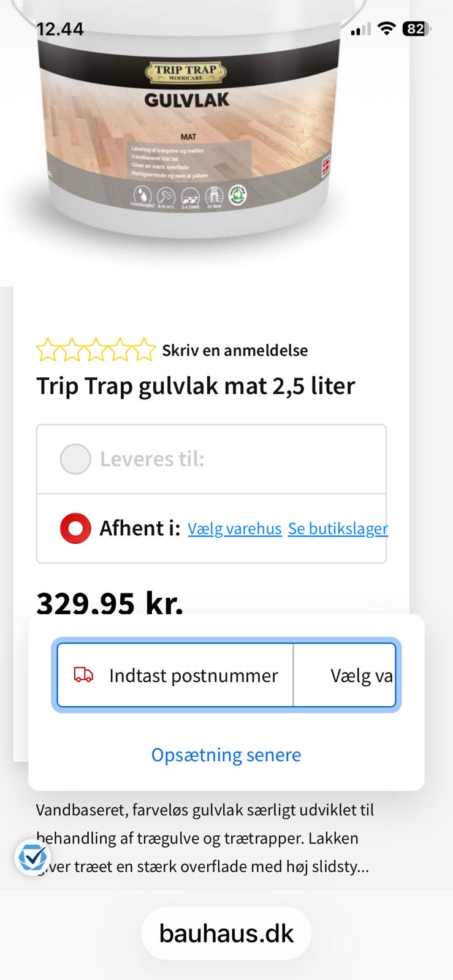Screen dimensions: 453x980
Task: Tap the bauhaus.dk address pill
Action: pyautogui.click(x=226, y=933)
